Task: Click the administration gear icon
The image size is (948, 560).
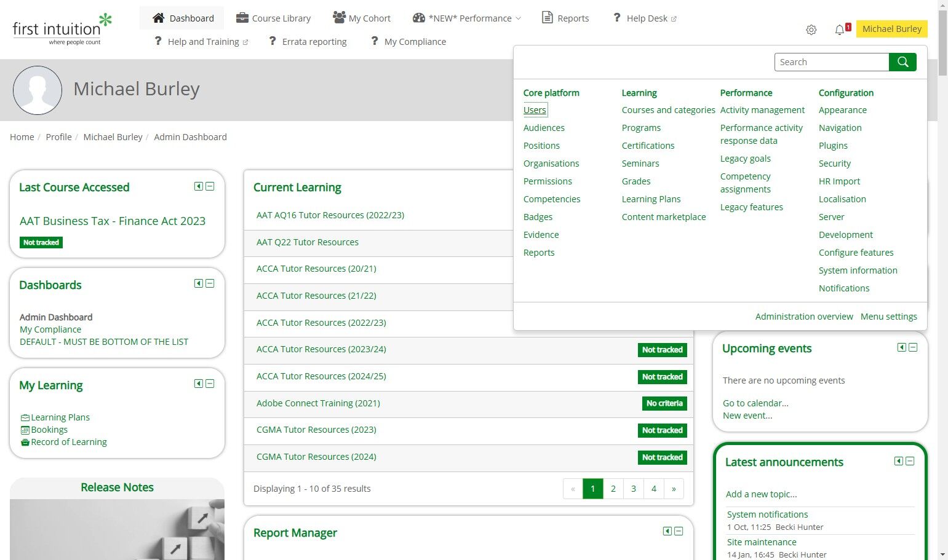Action: click(x=811, y=30)
